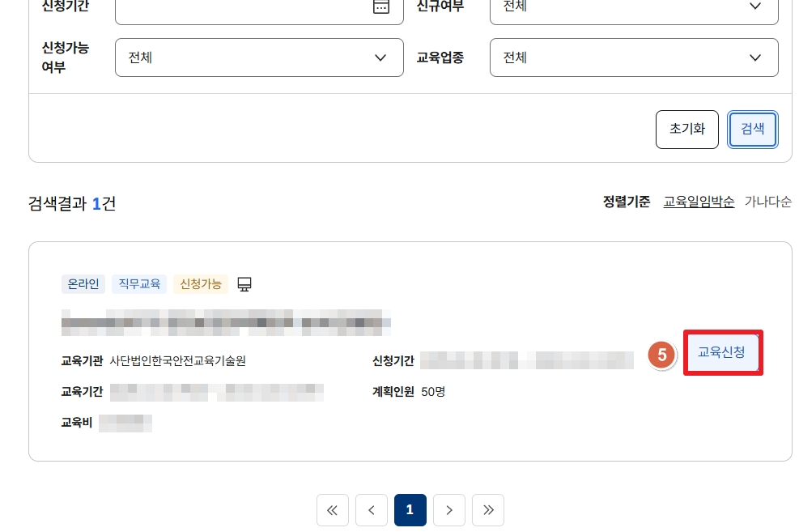
Task: Click the 온라인 tag badge
Action: pos(83,283)
